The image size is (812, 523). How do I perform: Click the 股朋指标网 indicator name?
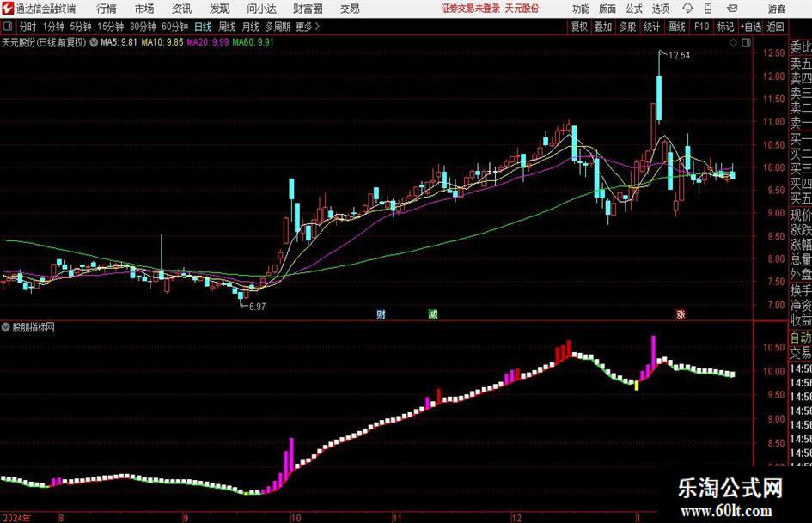pyautogui.click(x=34, y=327)
